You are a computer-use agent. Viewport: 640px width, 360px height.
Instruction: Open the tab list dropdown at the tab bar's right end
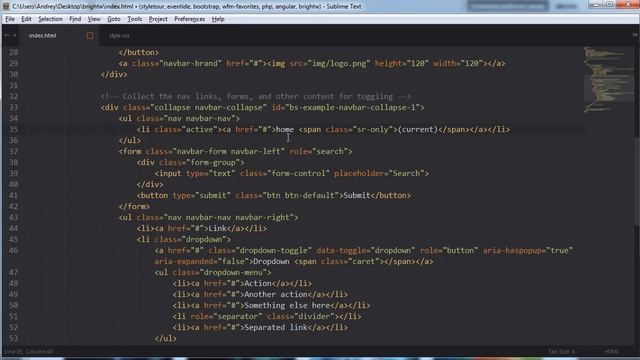(635, 36)
